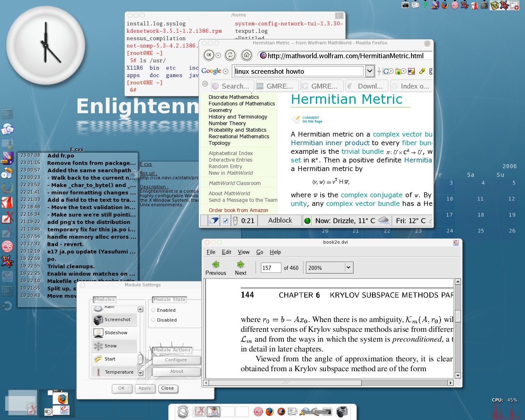Open the View menu in book2e.dvi
This screenshot has width=525, height=420.
[x=244, y=252]
